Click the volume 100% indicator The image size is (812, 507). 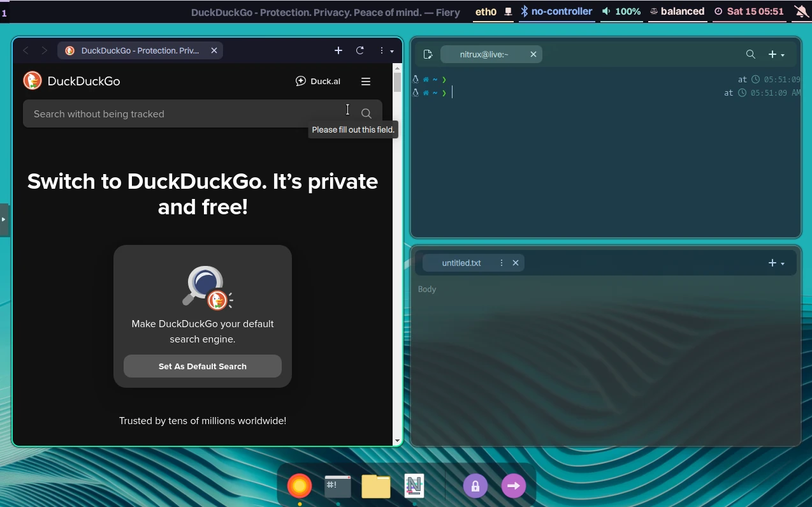[x=621, y=11]
